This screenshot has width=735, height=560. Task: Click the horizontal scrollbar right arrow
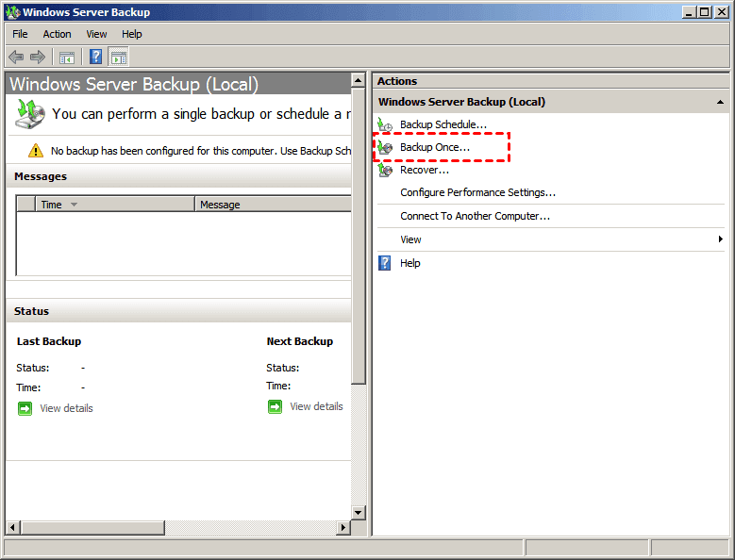[343, 528]
